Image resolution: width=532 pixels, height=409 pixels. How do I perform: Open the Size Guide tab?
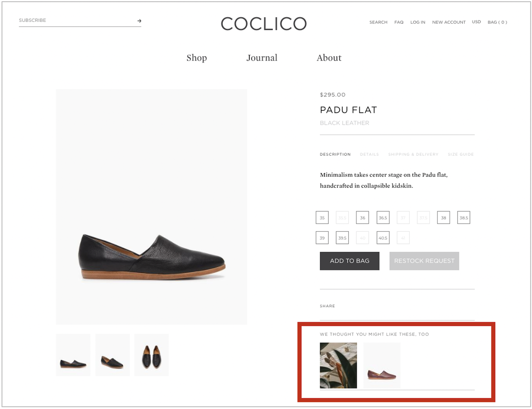click(x=461, y=154)
